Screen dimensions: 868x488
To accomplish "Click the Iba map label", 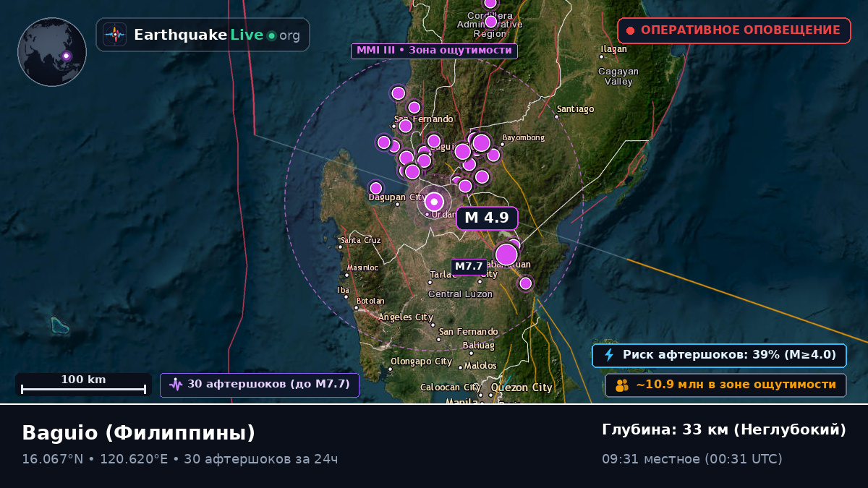I will (x=344, y=290).
